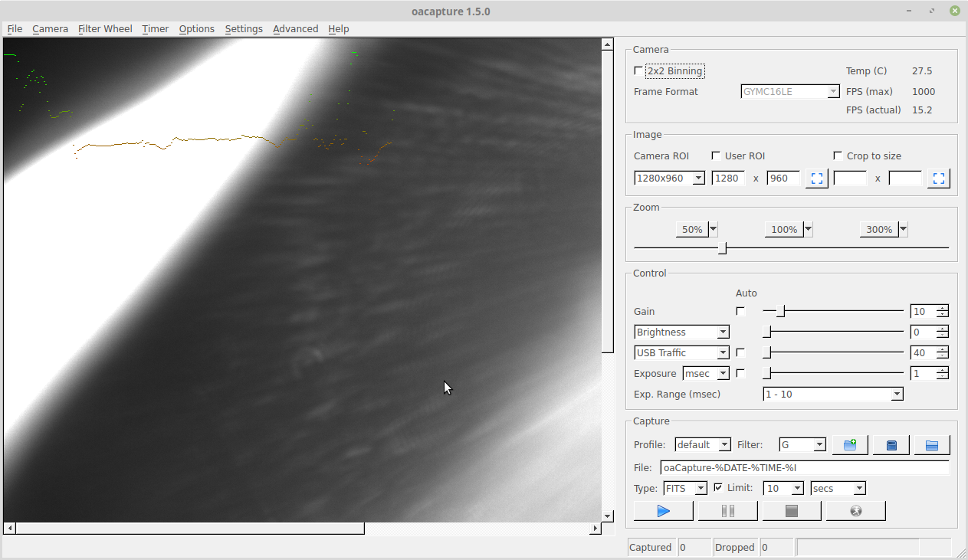Open the Filter G dropdown
Screen dimensions: 968x560
[802, 445]
